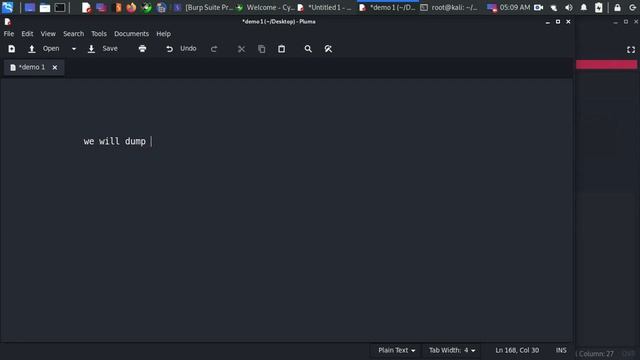Open the Tab Width dropdown
Image resolution: width=640 pixels, height=360 pixels.
click(x=452, y=350)
